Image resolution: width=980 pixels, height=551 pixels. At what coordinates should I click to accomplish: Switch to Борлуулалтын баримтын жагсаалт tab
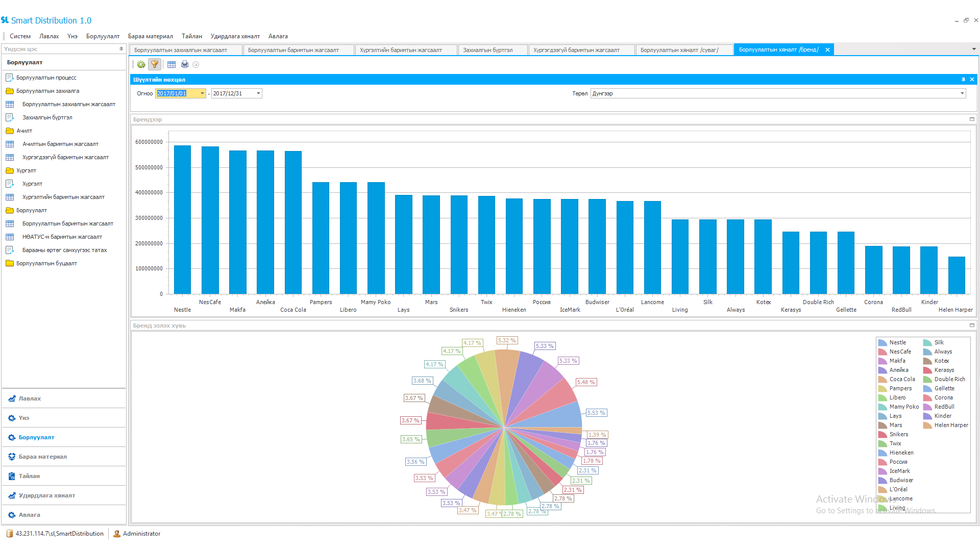point(299,50)
